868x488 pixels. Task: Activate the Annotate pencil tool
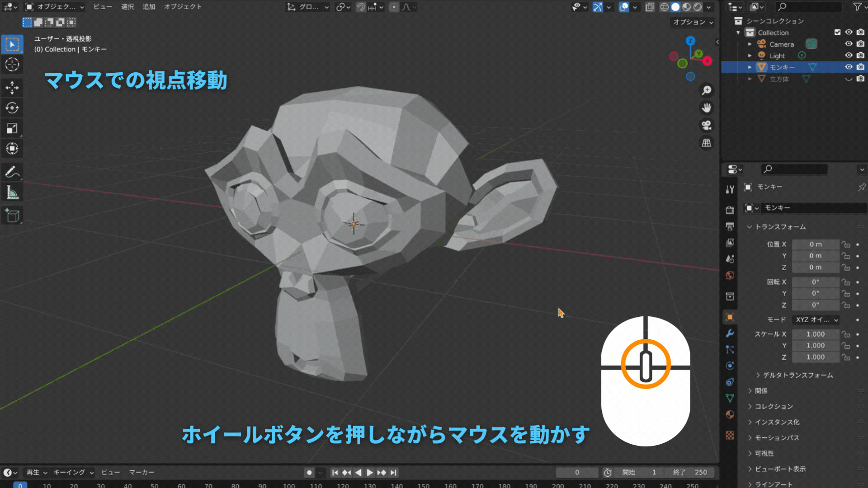coord(12,172)
